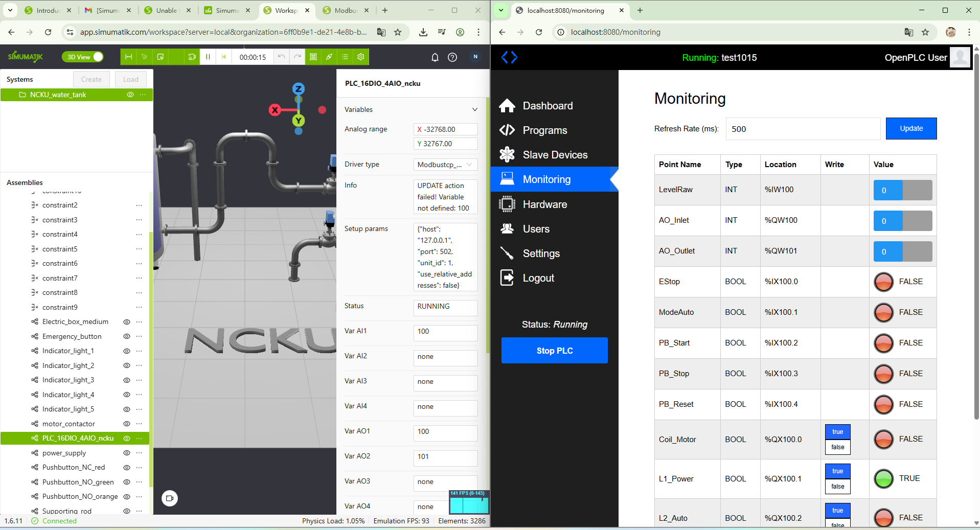Go to the Hardware menu item
The image size is (980, 530).
pyautogui.click(x=544, y=204)
